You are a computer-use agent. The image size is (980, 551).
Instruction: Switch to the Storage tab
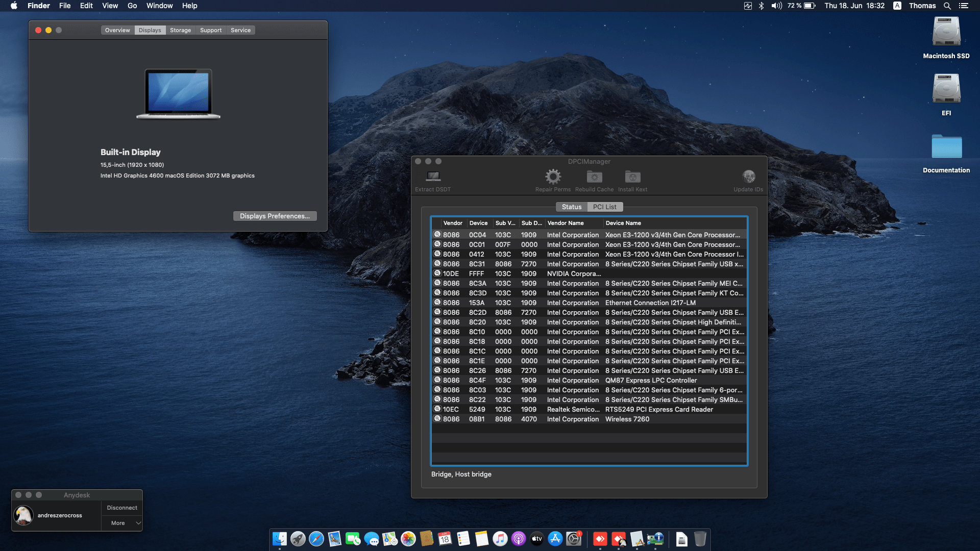point(180,30)
